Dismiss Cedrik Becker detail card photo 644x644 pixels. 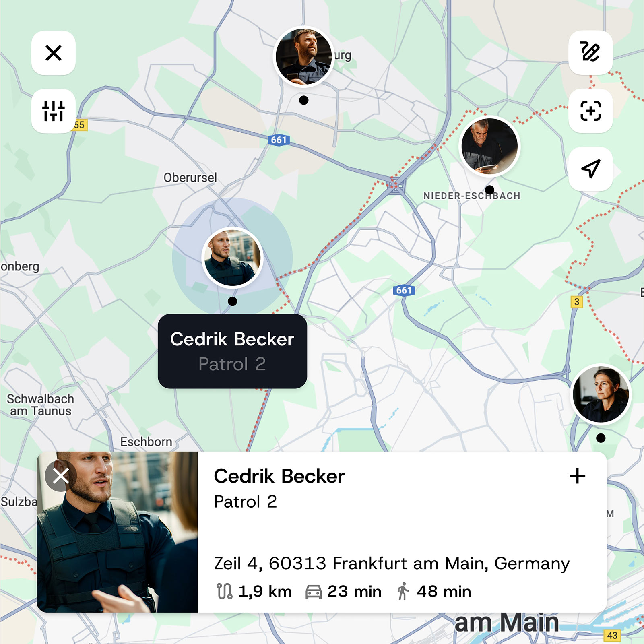coord(61,476)
